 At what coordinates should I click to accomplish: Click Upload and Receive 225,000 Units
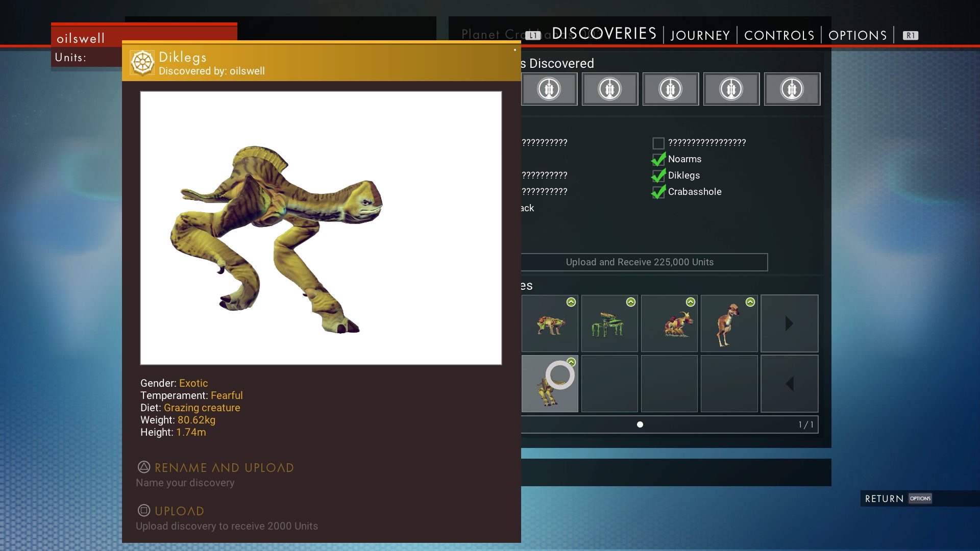(640, 262)
